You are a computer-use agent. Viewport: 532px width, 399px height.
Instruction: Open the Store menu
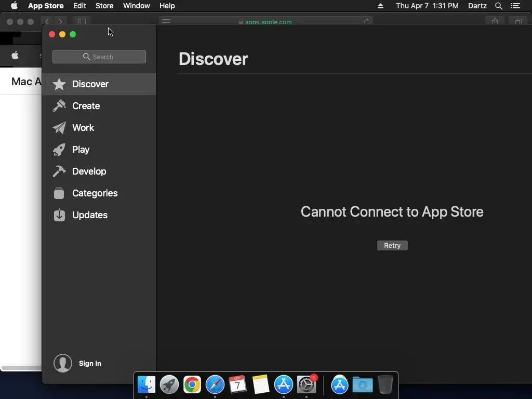104,6
